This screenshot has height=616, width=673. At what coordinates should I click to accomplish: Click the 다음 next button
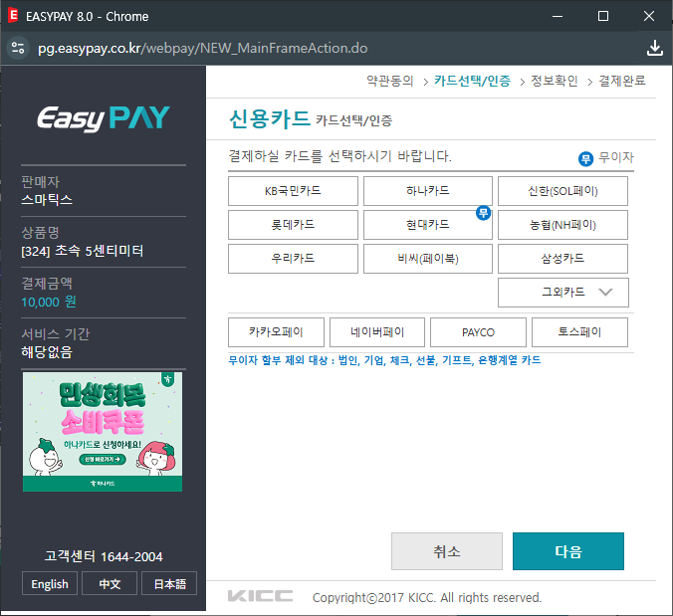567,551
